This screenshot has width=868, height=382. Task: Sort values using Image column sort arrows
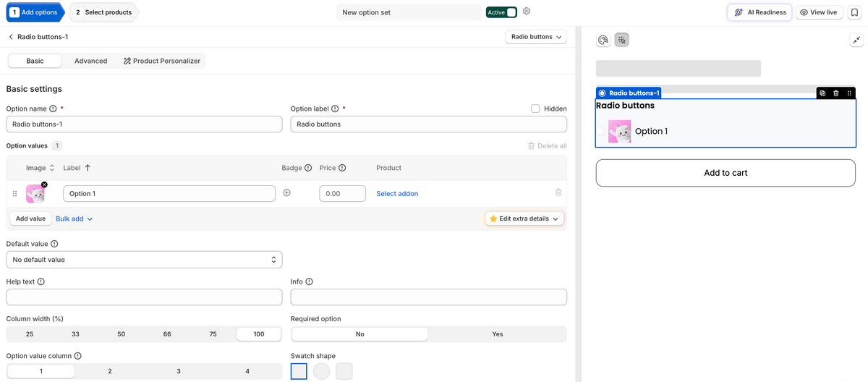pos(52,168)
